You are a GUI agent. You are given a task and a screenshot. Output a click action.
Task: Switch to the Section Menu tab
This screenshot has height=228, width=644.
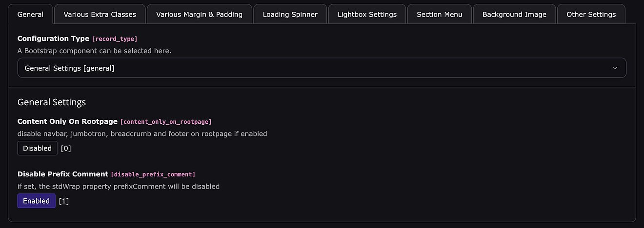(439, 15)
